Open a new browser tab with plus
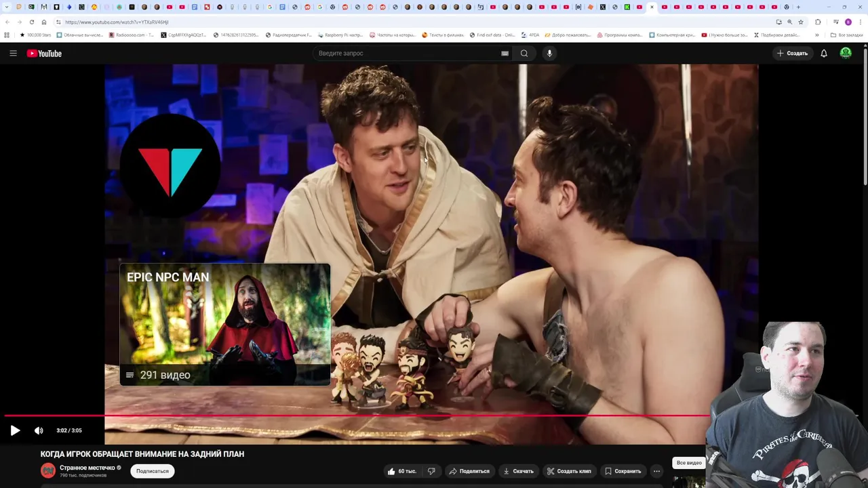This screenshot has height=488, width=868. pyautogui.click(x=798, y=7)
